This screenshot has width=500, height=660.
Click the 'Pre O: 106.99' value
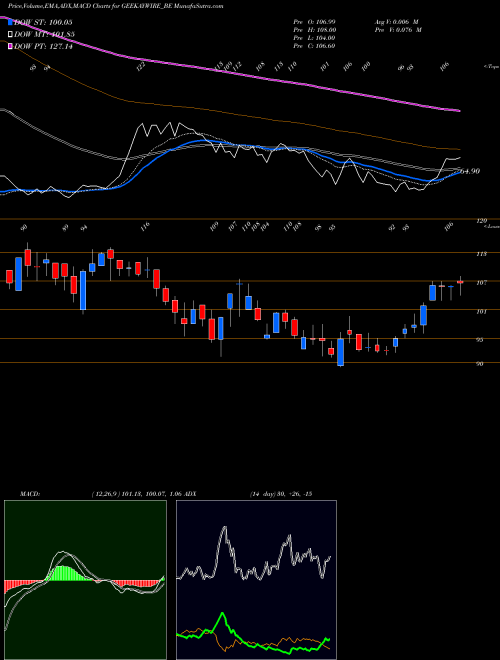coord(315,21)
